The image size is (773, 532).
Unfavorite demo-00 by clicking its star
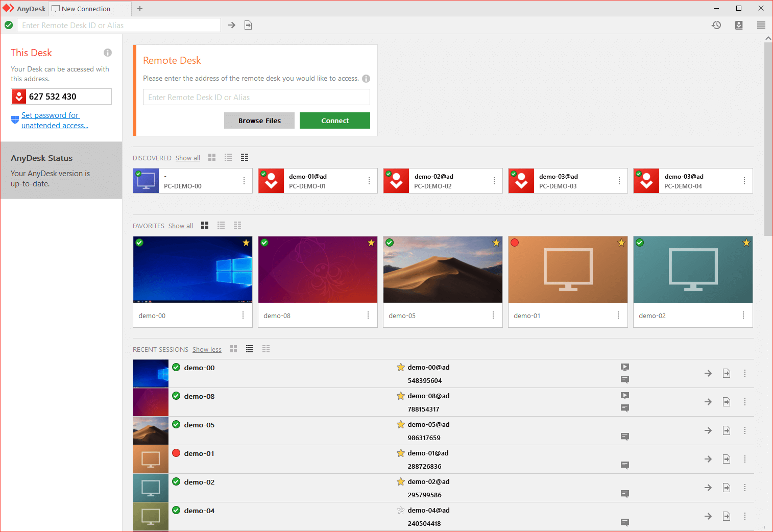(246, 243)
